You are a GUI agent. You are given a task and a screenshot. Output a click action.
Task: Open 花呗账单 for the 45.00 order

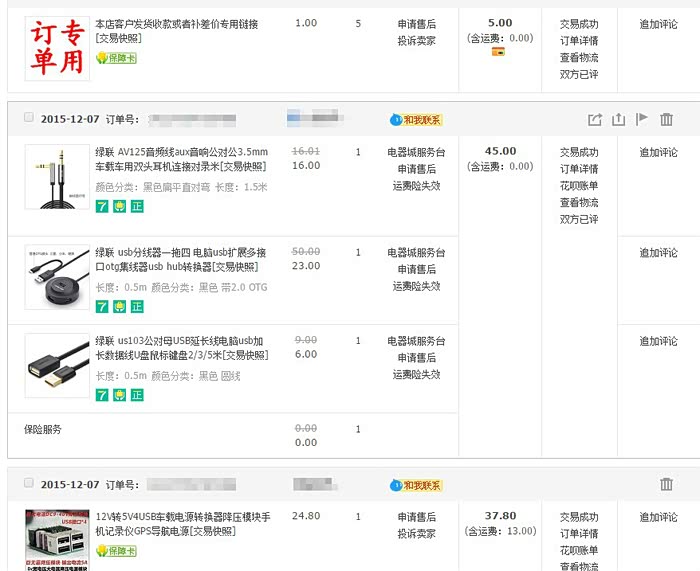point(579,186)
